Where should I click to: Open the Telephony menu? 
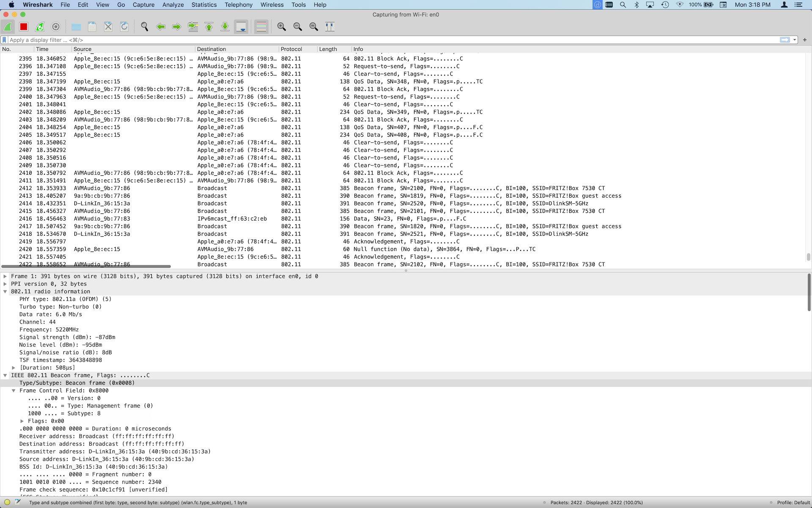click(239, 5)
